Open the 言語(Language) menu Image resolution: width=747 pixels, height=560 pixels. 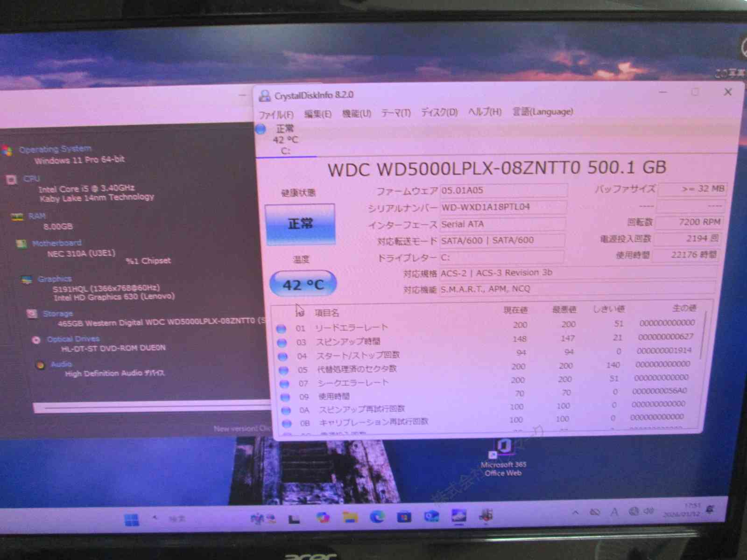(x=543, y=112)
